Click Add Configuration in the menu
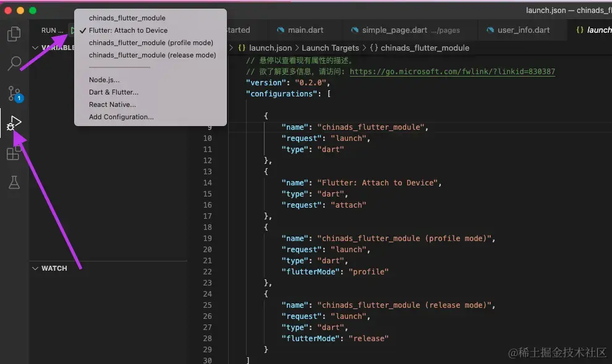The image size is (612, 364). click(x=121, y=116)
